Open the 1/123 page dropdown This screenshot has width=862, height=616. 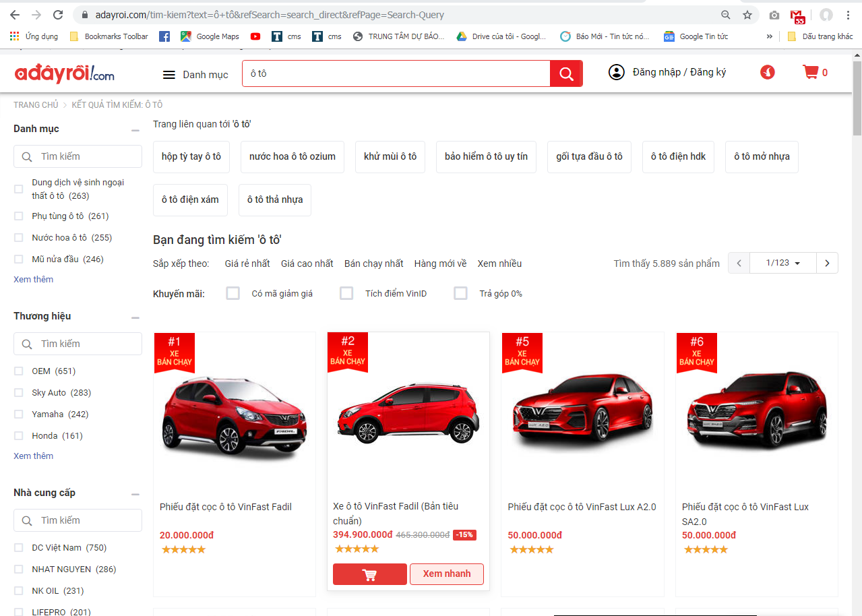[782, 263]
